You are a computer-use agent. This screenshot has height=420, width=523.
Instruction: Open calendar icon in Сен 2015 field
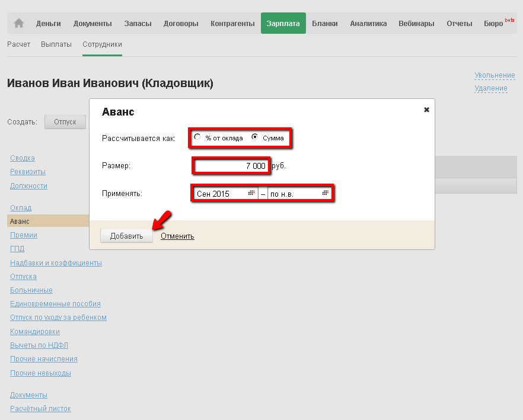coord(251,193)
